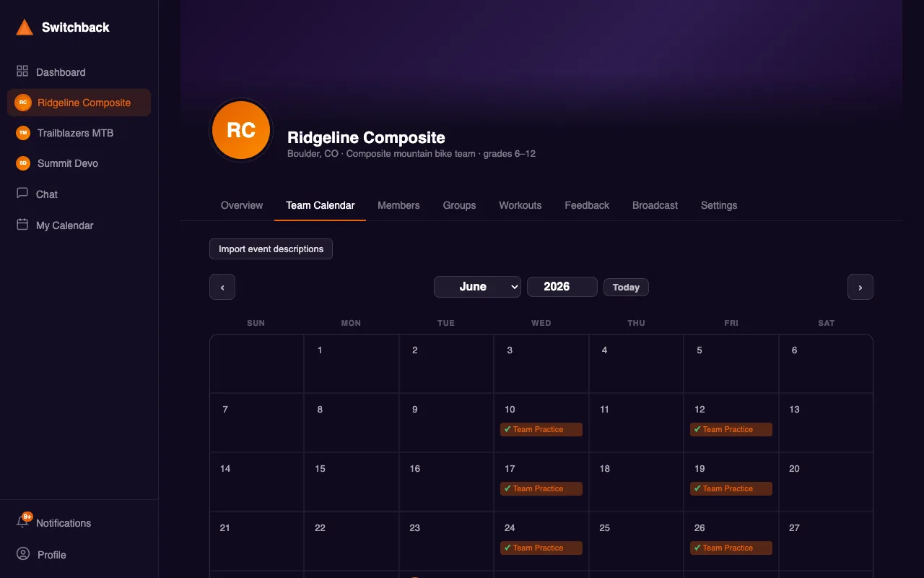The image size is (924, 578).
Task: Open Team Practice event on June 17
Action: pyautogui.click(x=541, y=488)
